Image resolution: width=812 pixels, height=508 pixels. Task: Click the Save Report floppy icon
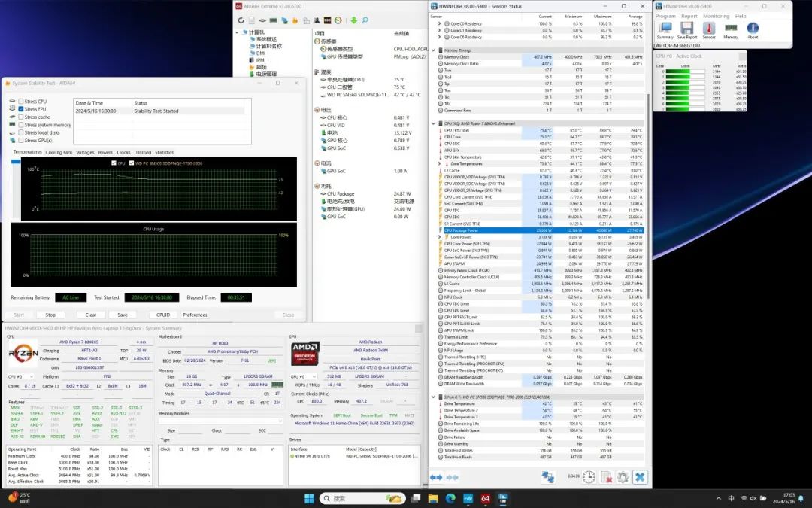click(x=686, y=29)
